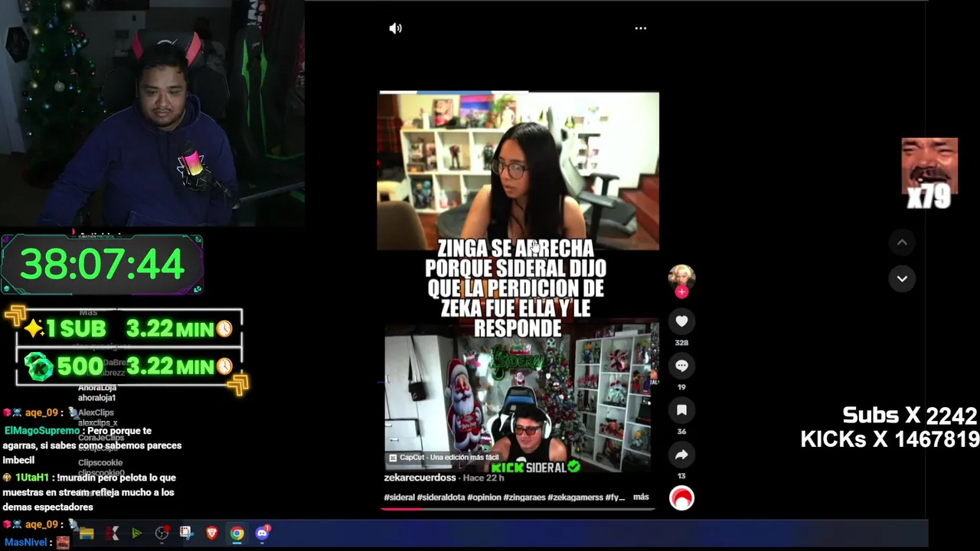
Task: Click the CapCut 'Una edición más fácil' label
Action: 444,458
